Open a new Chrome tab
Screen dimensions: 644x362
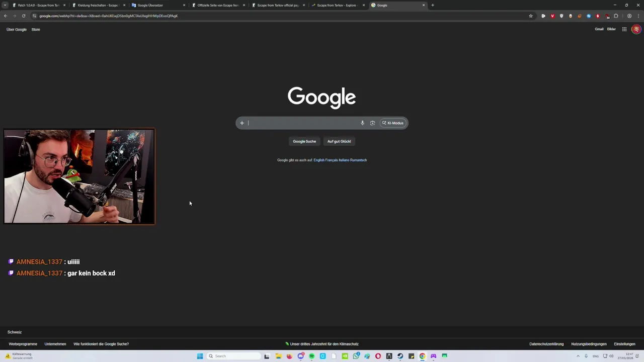point(433,5)
